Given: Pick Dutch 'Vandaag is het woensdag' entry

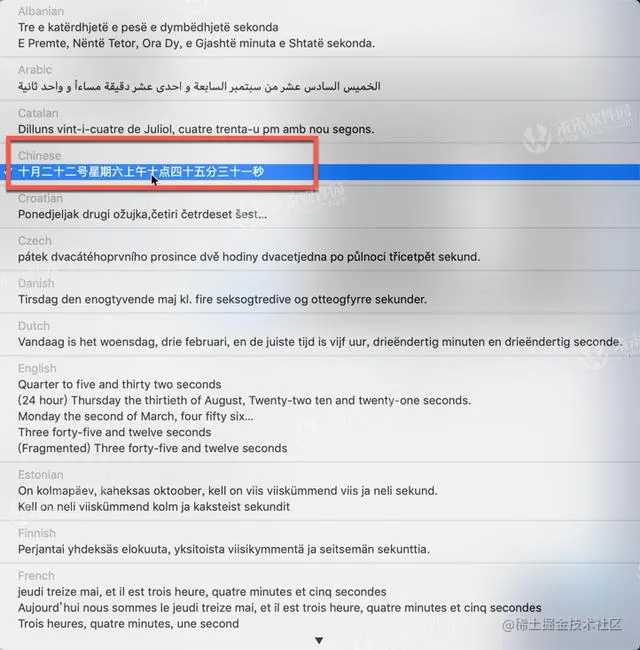Looking at the screenshot, I should pos(320,342).
